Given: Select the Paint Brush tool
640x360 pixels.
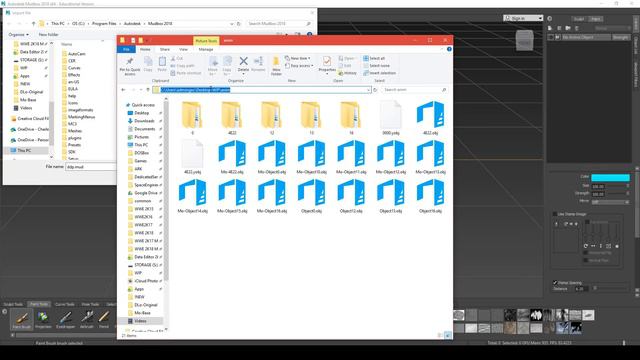Looking at the screenshot, I should (x=22, y=319).
